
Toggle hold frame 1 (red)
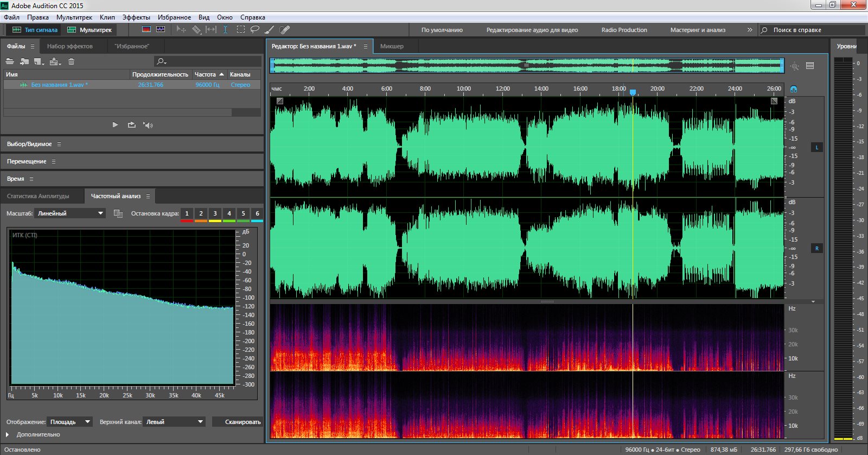187,214
